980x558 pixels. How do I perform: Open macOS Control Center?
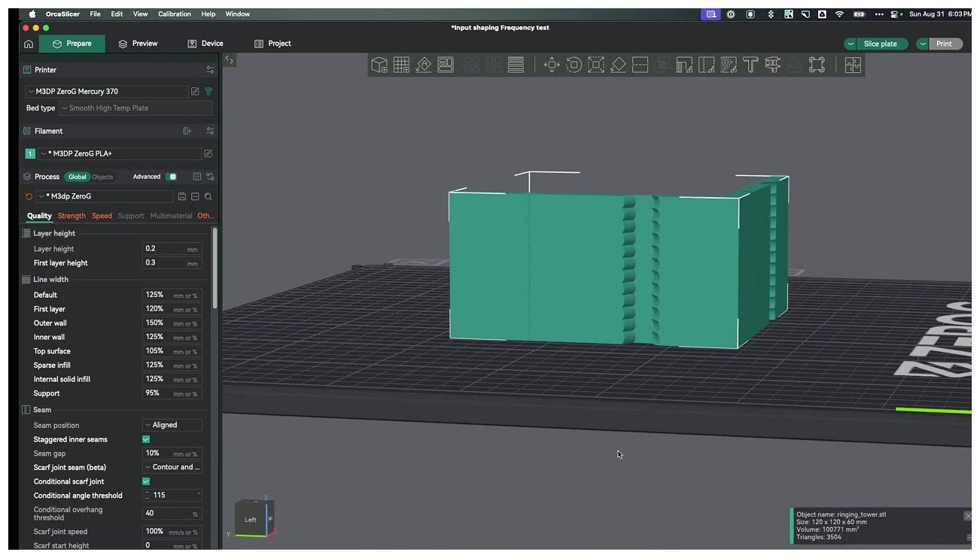pos(894,14)
